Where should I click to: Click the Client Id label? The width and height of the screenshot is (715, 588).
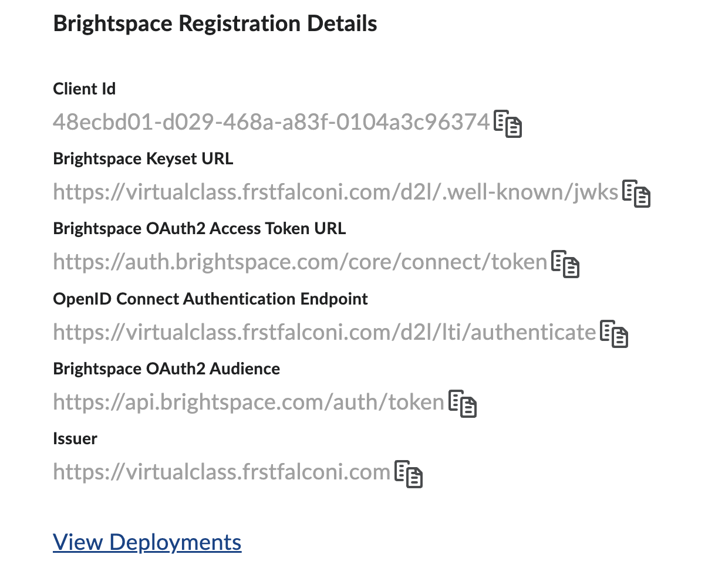click(84, 89)
